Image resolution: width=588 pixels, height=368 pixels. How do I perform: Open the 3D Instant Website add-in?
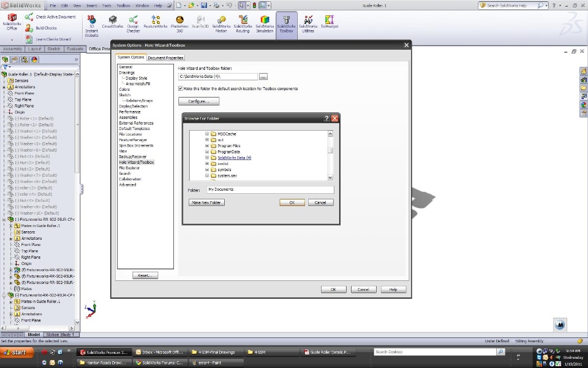coord(91,26)
